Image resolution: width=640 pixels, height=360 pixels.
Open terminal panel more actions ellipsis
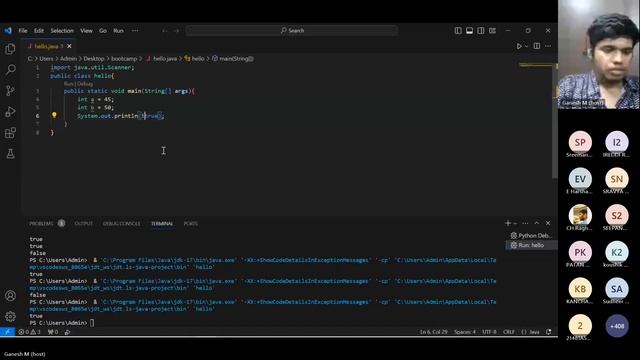[525, 223]
